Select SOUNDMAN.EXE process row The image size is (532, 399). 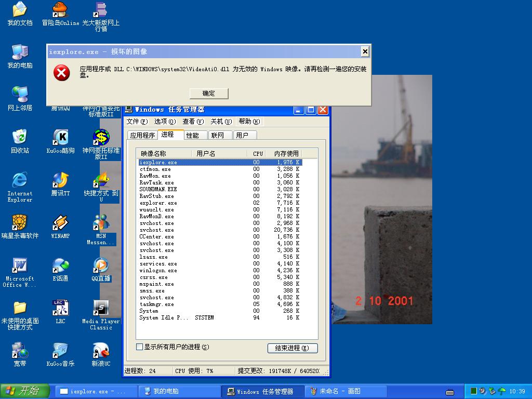pos(220,189)
